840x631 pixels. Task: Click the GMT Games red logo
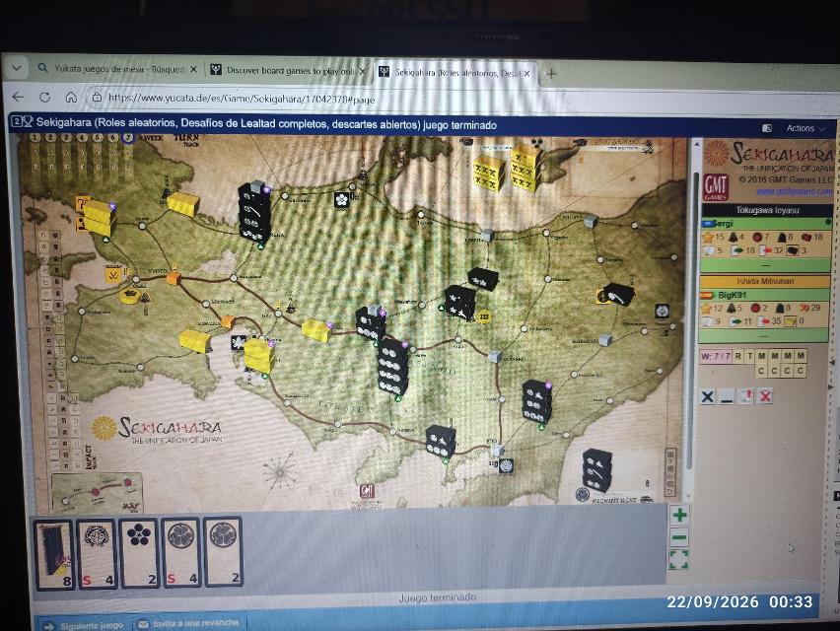pos(716,187)
